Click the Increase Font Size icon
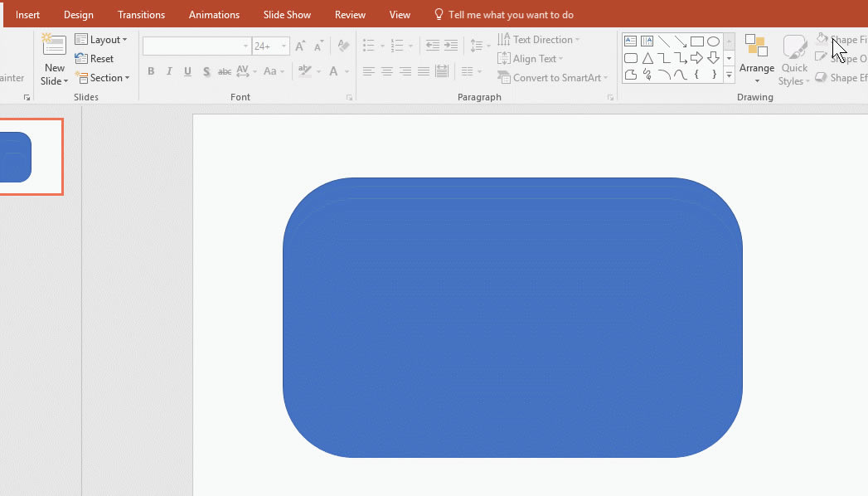Viewport: 868px width, 496px height. tap(300, 46)
